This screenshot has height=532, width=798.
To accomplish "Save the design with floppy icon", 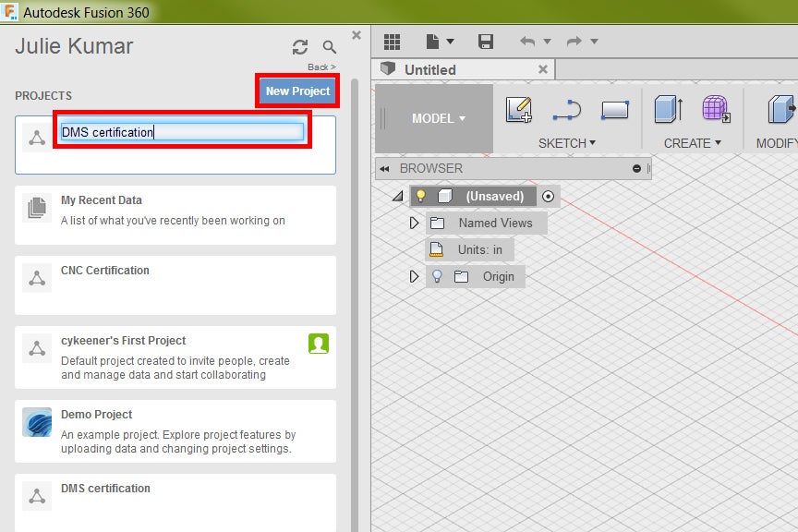I will pos(486,42).
